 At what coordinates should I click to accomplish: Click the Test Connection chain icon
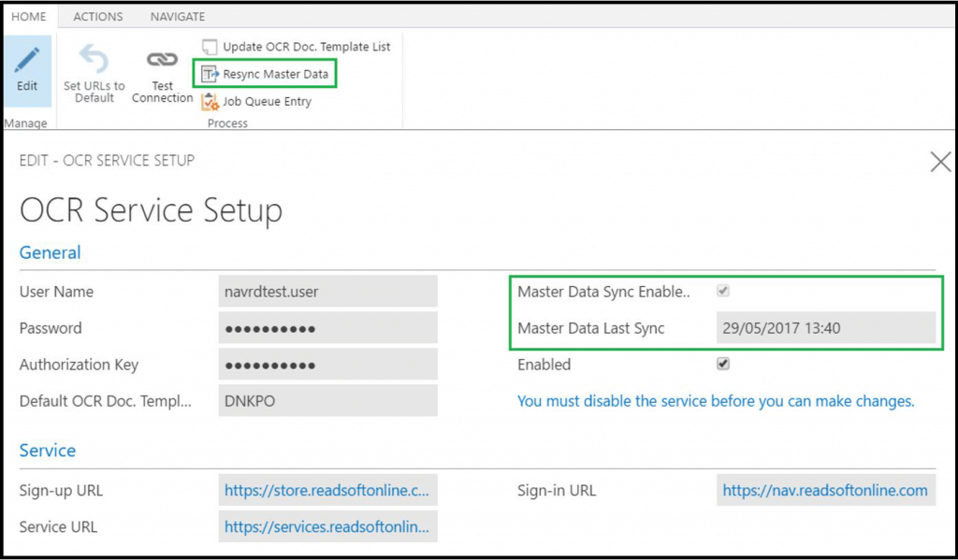coord(162,59)
